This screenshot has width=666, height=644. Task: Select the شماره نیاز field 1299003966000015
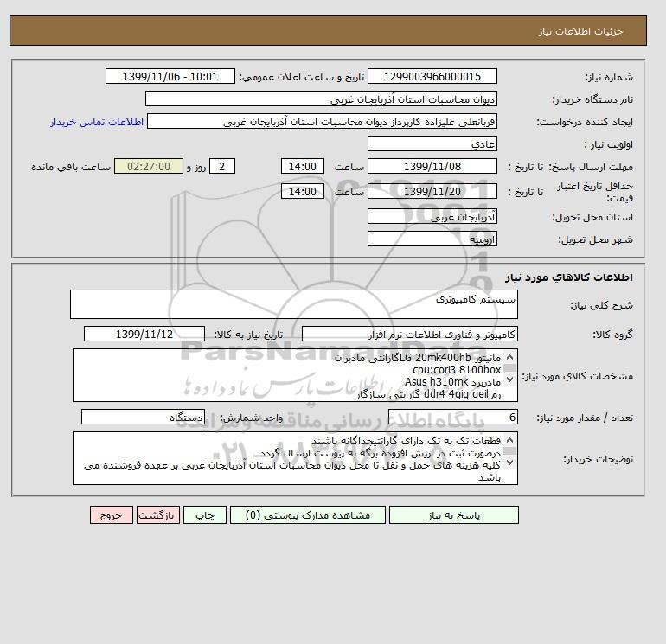pos(432,77)
